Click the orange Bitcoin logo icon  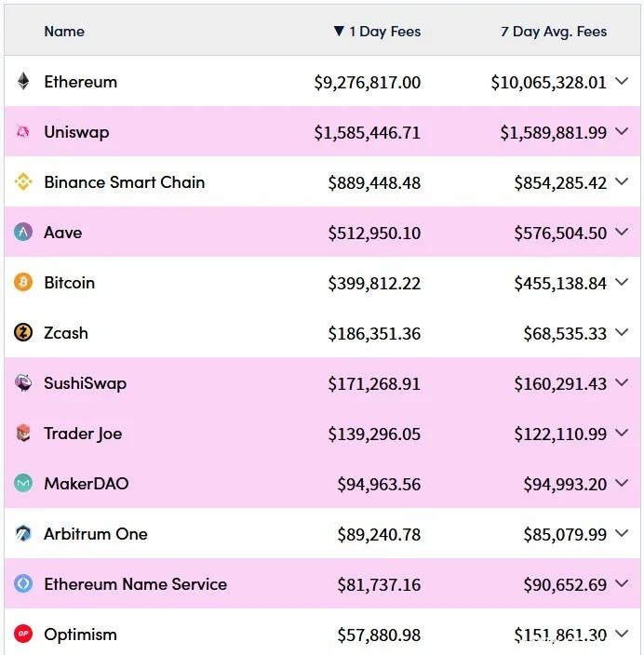click(23, 283)
